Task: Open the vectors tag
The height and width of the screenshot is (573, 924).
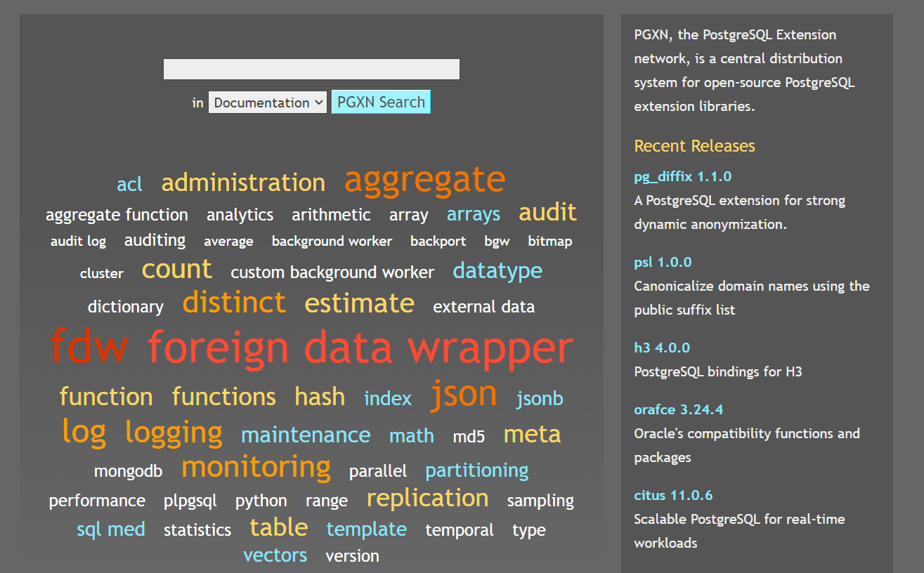Action: tap(275, 555)
